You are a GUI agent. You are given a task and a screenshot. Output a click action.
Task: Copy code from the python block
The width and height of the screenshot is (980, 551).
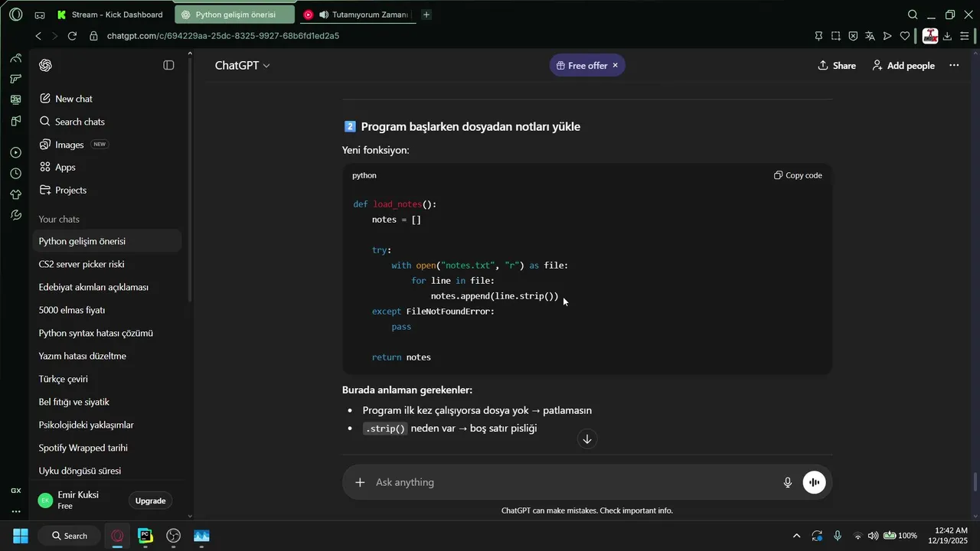click(x=798, y=175)
